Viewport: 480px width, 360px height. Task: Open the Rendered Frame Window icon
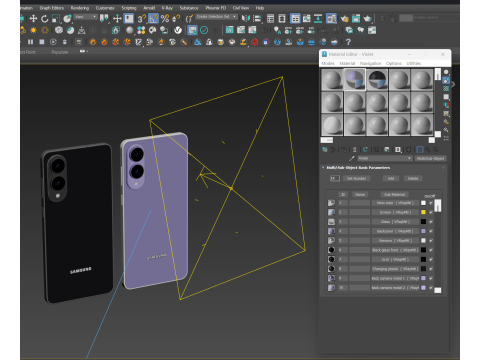pos(356,19)
